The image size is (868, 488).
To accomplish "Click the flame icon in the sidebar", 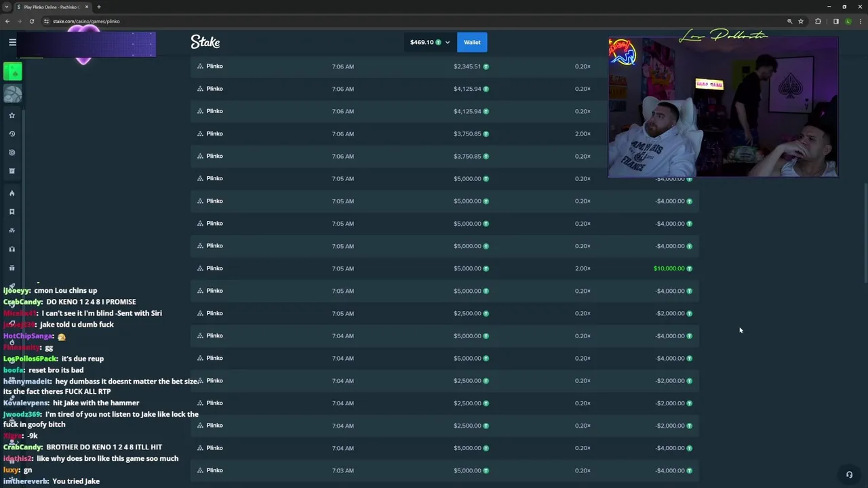I will (x=12, y=193).
